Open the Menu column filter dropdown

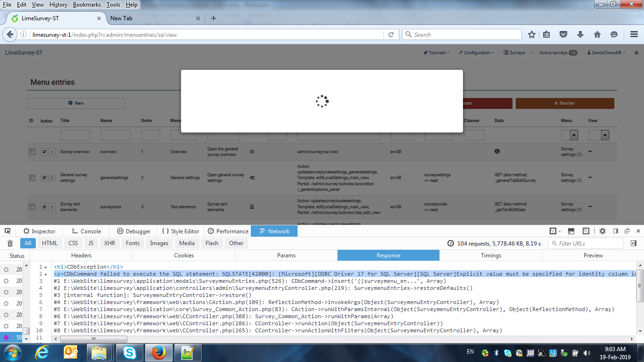pyautogui.click(x=570, y=135)
